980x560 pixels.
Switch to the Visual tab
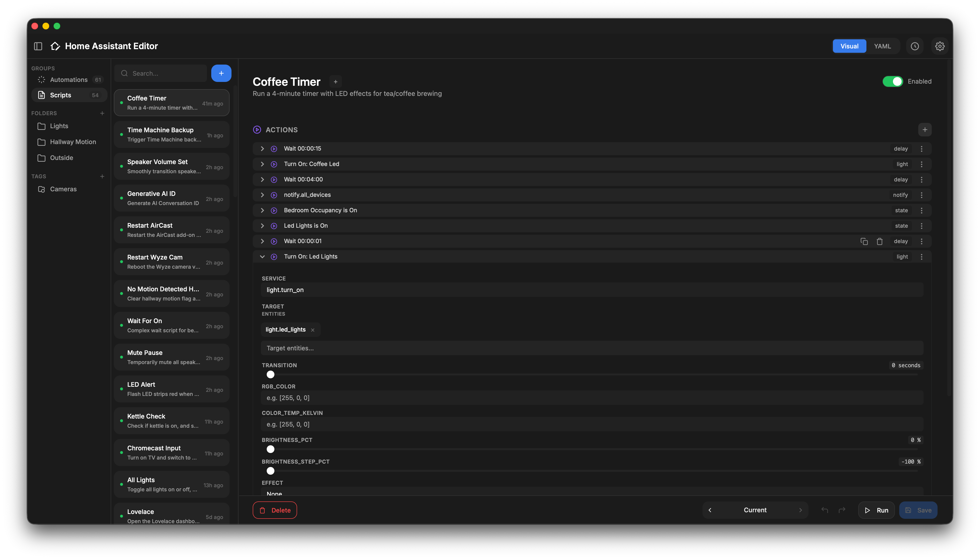coord(849,46)
